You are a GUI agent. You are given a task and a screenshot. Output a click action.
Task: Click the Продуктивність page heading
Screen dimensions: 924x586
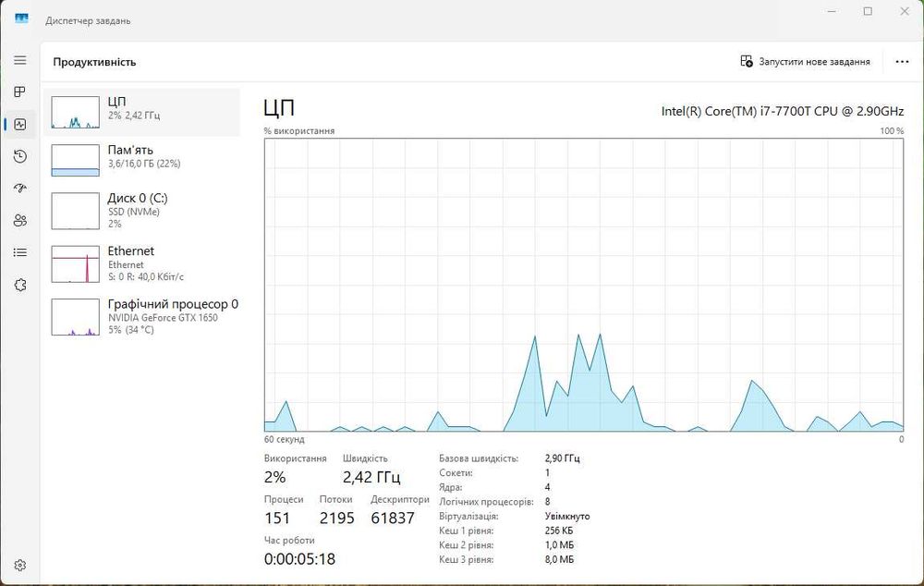point(94,62)
